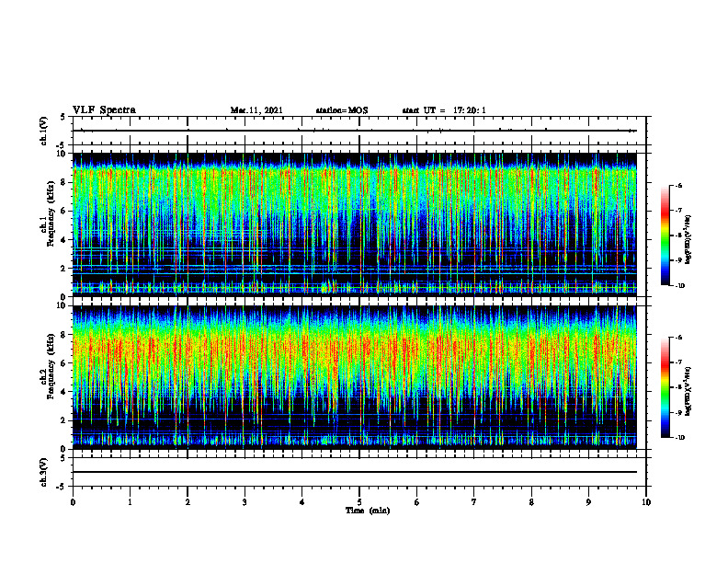Click the time axis tick label "10"

tap(646, 502)
